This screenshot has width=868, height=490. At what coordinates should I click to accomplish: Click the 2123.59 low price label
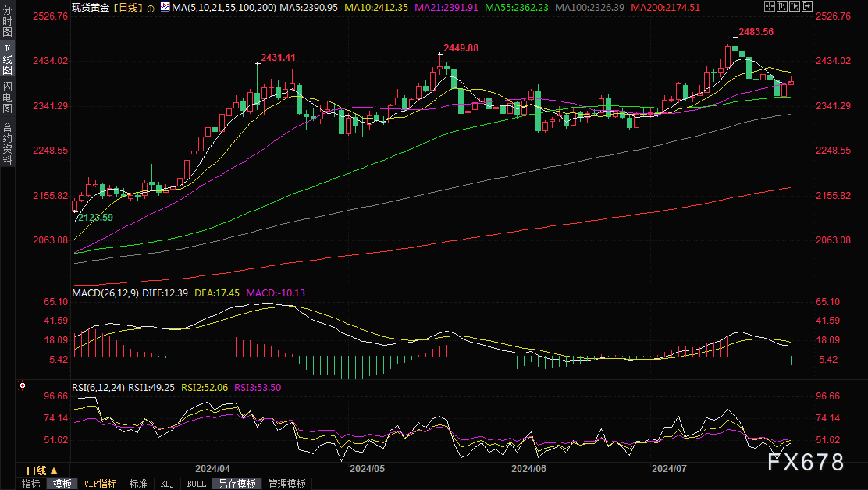[95, 218]
